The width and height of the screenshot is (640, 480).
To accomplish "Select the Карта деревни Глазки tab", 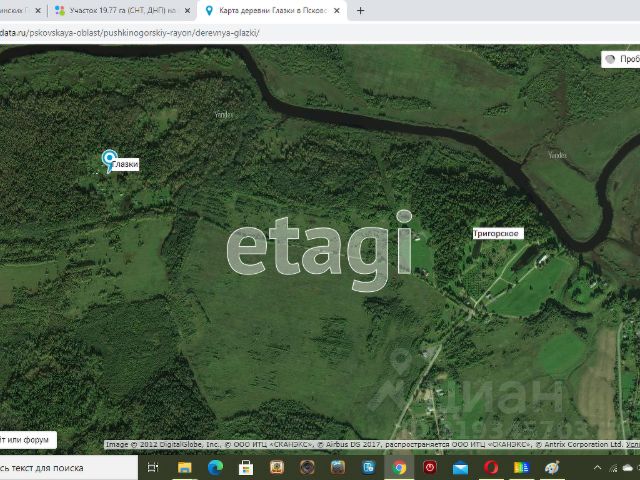I will pyautogui.click(x=272, y=11).
